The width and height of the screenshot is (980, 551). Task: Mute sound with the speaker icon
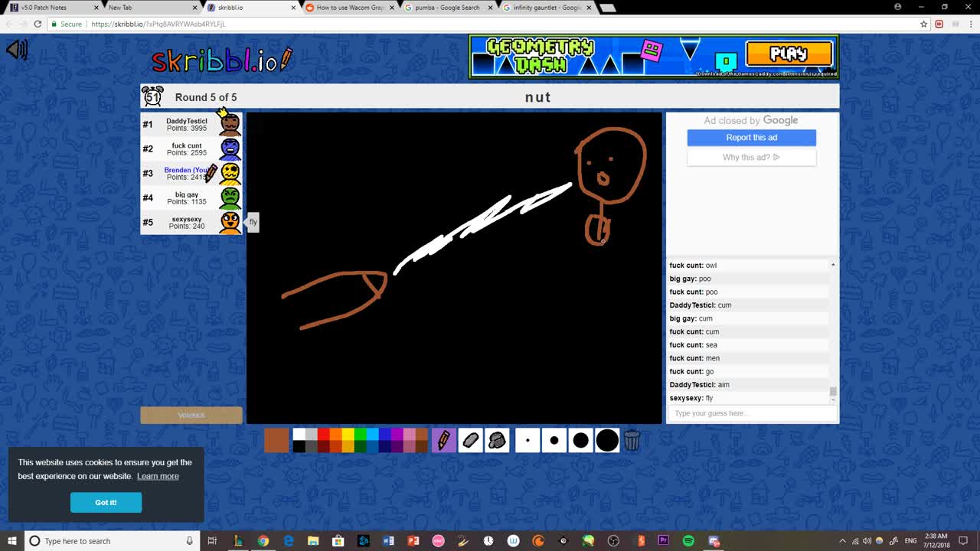tap(16, 50)
